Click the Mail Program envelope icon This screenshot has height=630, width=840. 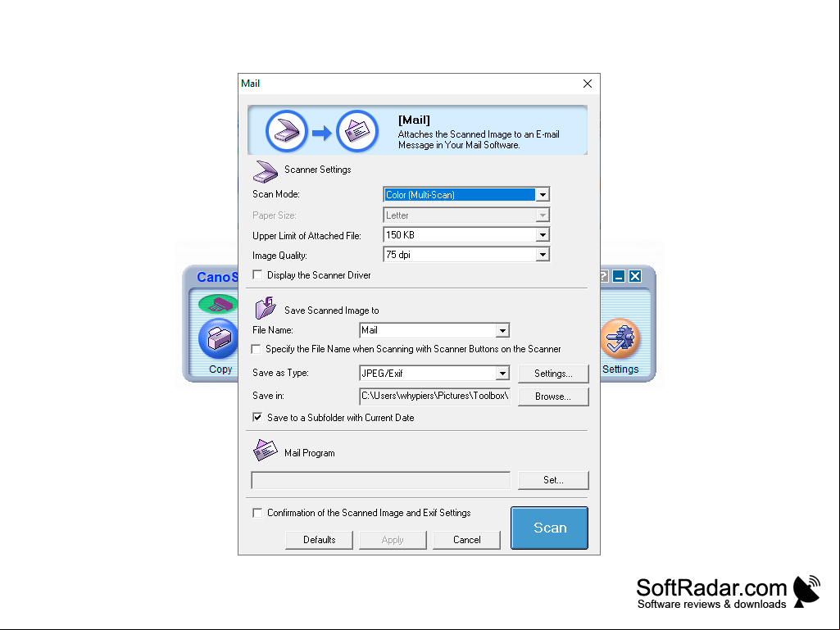click(x=266, y=450)
